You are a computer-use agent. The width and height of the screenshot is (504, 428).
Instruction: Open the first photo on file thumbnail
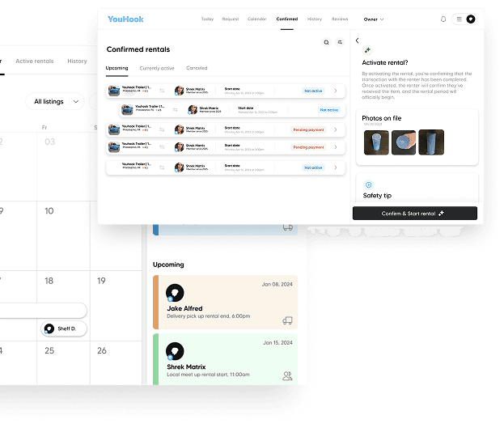coord(376,142)
